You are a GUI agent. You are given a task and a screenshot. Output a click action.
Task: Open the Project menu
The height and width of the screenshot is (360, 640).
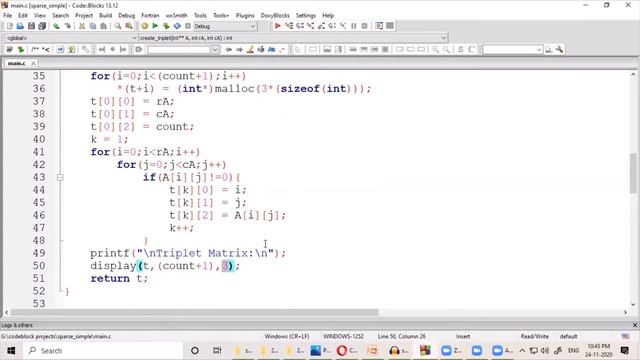click(x=84, y=16)
